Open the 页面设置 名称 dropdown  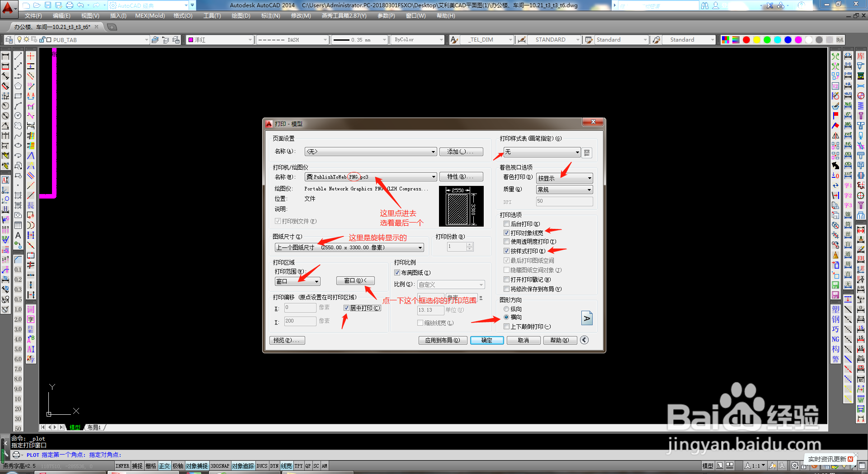click(x=371, y=152)
